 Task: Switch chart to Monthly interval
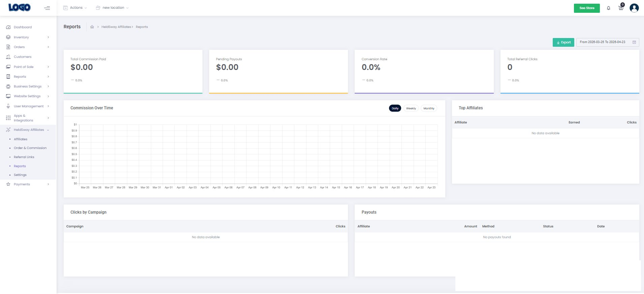[x=429, y=108]
